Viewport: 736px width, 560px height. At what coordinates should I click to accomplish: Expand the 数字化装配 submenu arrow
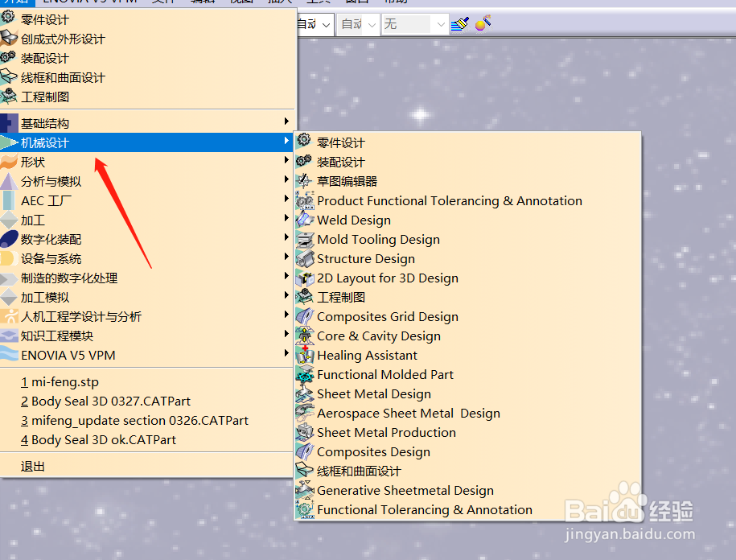[x=286, y=237]
